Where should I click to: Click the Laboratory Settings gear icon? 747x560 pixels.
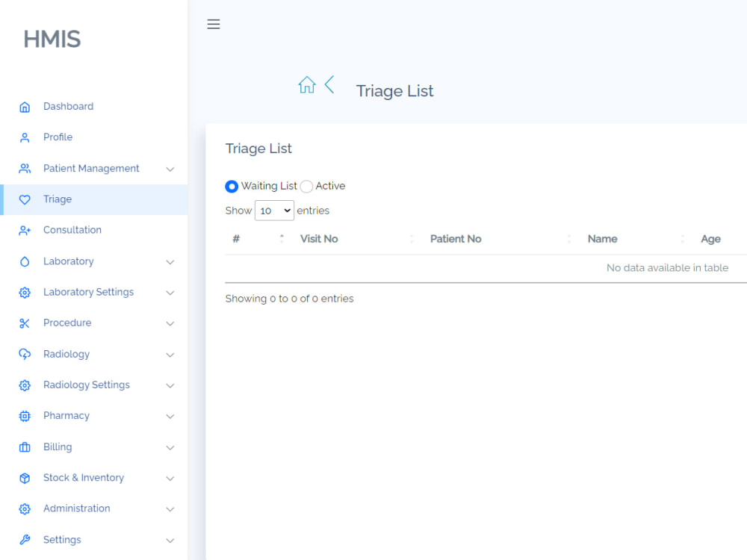pyautogui.click(x=25, y=293)
